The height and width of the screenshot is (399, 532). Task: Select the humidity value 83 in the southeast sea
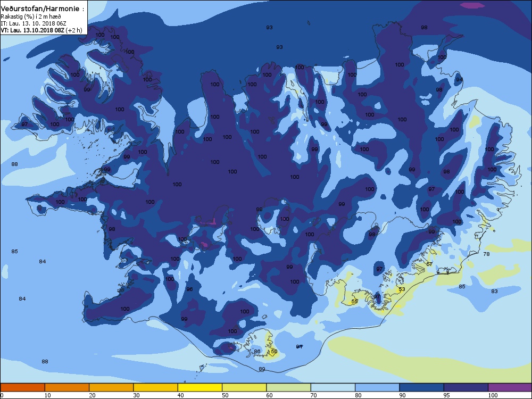click(494, 291)
